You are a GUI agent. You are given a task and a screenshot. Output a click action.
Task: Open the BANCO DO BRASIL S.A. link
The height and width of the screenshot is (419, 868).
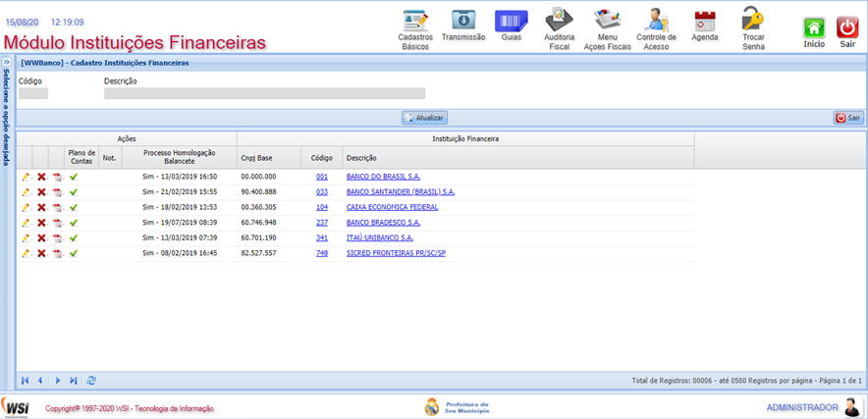point(383,178)
